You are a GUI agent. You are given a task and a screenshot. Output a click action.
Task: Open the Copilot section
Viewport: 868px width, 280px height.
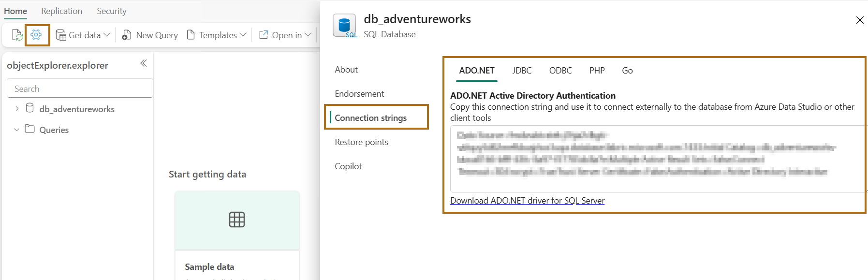pos(348,166)
